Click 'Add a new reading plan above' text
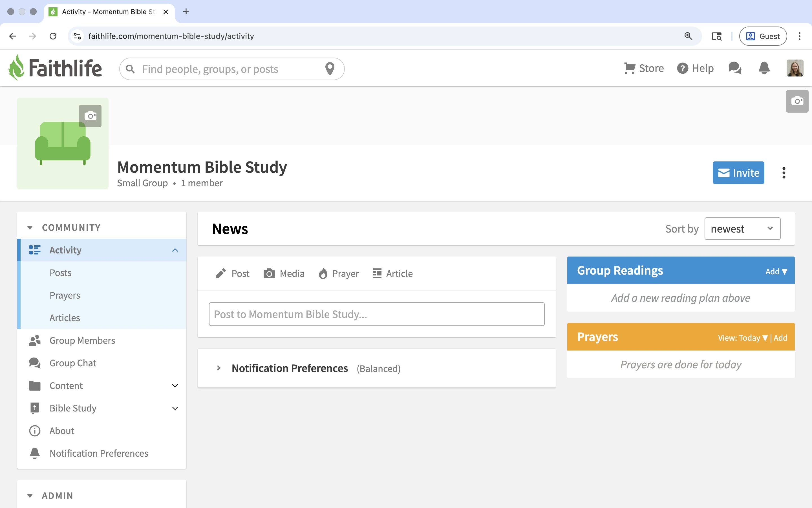 point(680,298)
